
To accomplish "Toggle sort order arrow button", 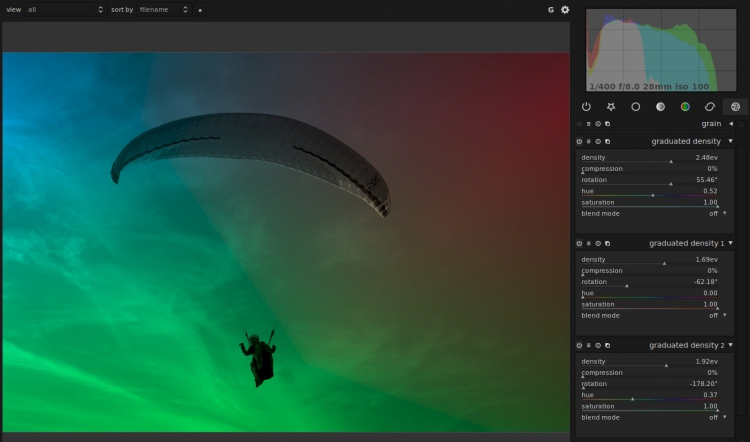I will pyautogui.click(x=199, y=9).
